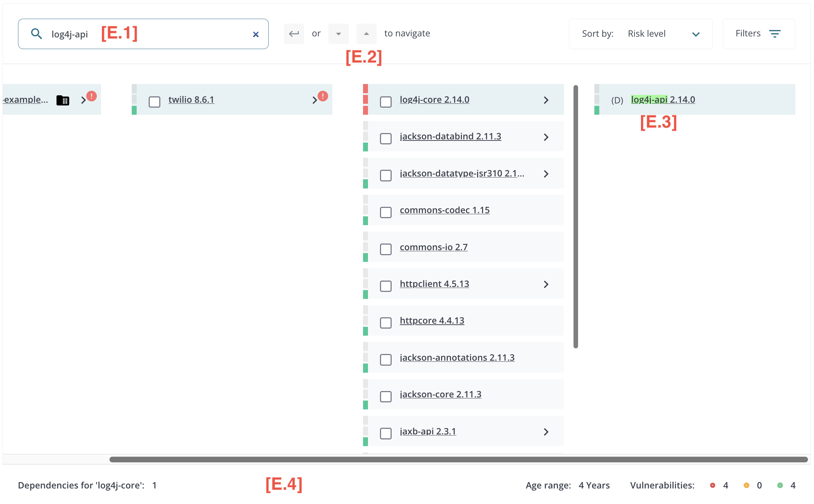Click the Enter key navigation icon
Viewport: 814px width, 504px height.
(294, 34)
